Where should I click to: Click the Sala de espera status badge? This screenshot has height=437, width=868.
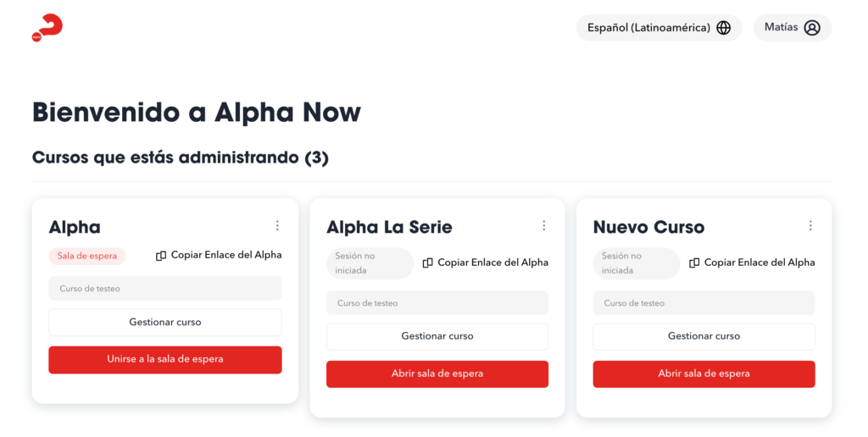[87, 256]
